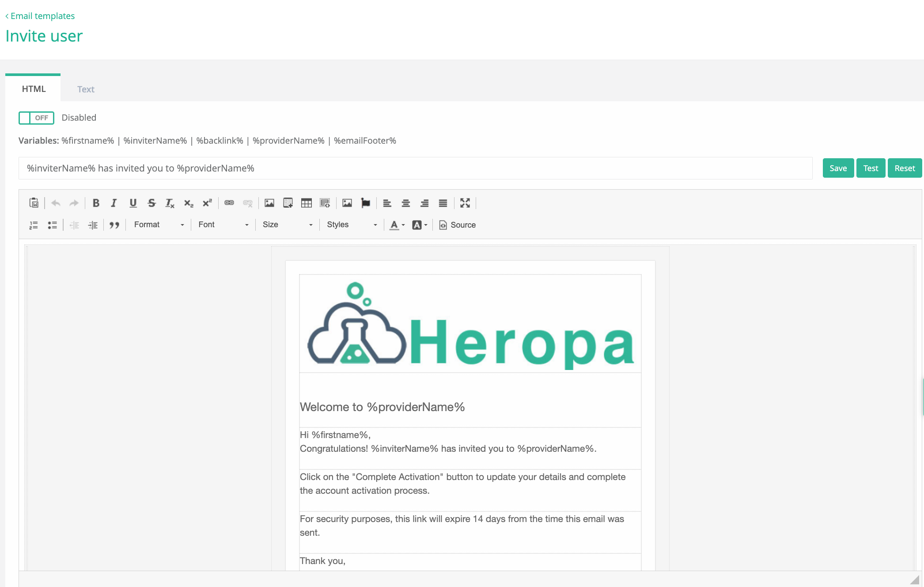This screenshot has height=587, width=924.
Task: Insert a block quote
Action: click(x=114, y=225)
